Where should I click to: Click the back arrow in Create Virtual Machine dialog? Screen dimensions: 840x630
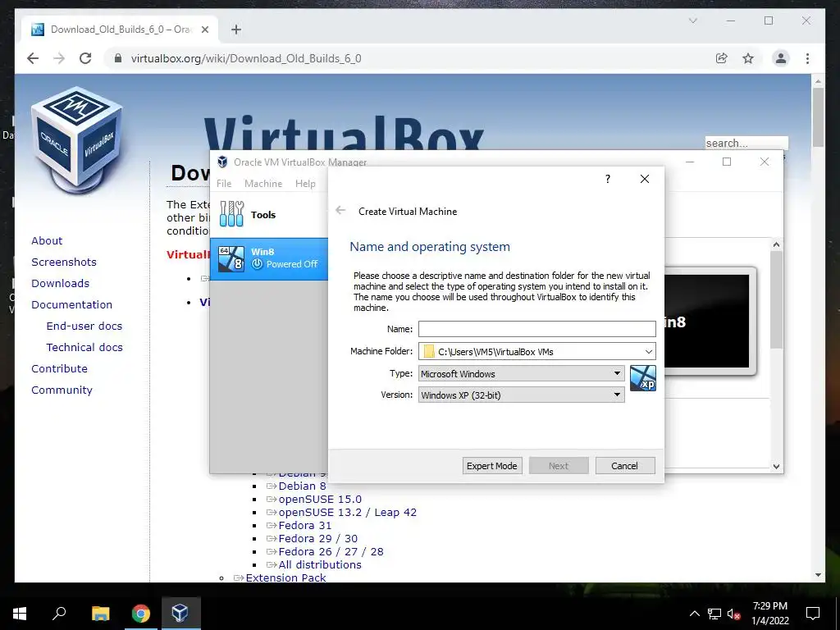click(340, 211)
